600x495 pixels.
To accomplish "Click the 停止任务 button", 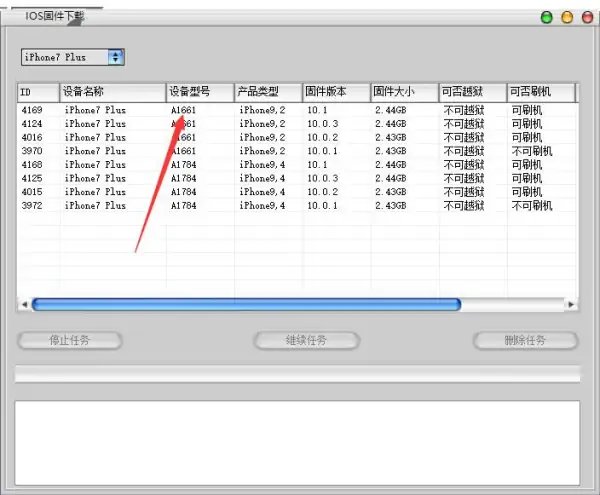I will coord(70,340).
